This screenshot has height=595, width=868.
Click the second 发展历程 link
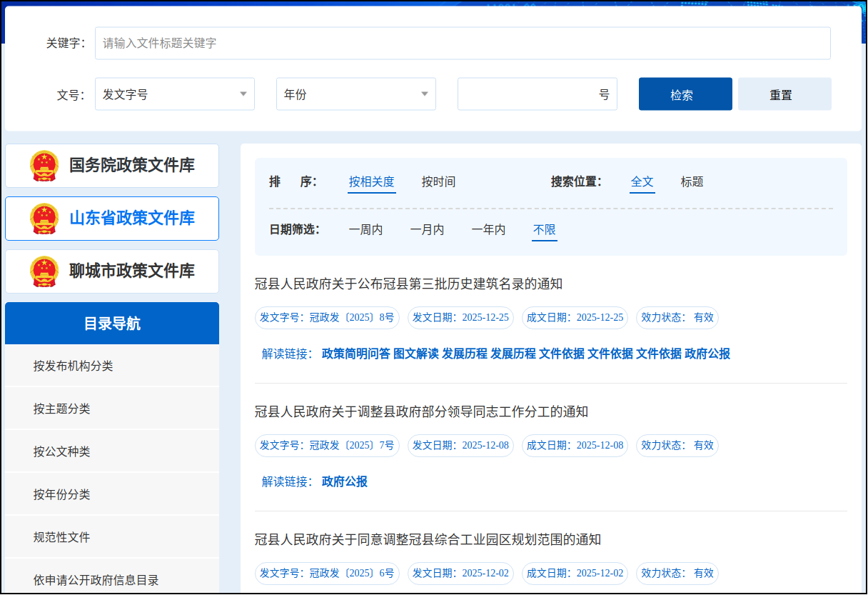pos(513,354)
